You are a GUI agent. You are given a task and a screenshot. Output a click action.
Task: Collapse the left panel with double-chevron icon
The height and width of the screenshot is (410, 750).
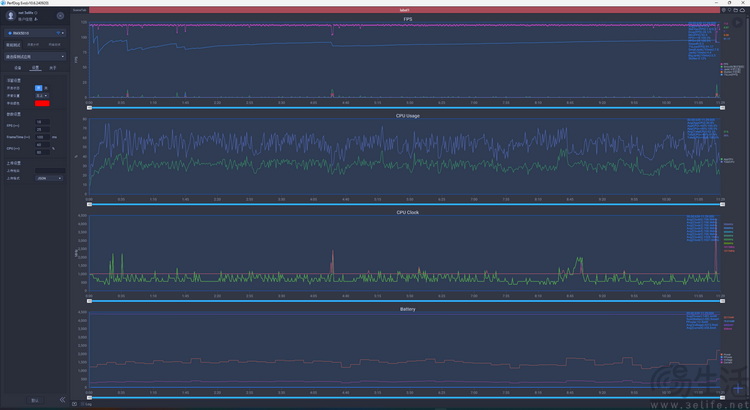[62, 399]
